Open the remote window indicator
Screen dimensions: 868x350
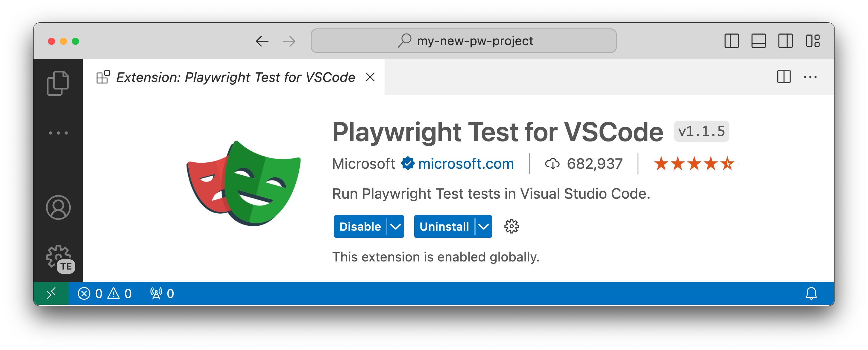pyautogui.click(x=51, y=293)
